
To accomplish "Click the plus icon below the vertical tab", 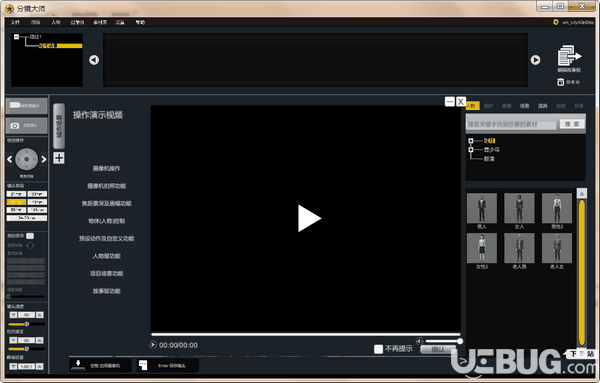I will point(59,158).
